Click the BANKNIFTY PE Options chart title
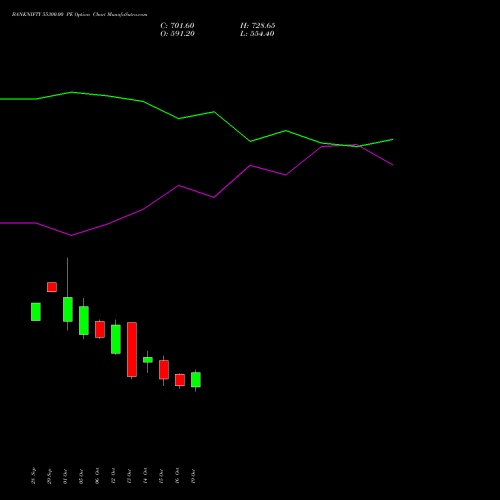 (x=79, y=15)
